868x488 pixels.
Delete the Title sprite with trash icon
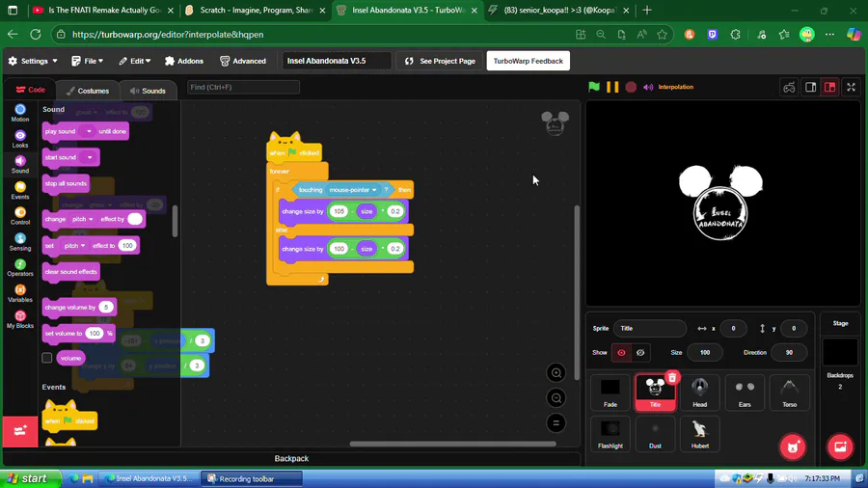[x=672, y=378]
